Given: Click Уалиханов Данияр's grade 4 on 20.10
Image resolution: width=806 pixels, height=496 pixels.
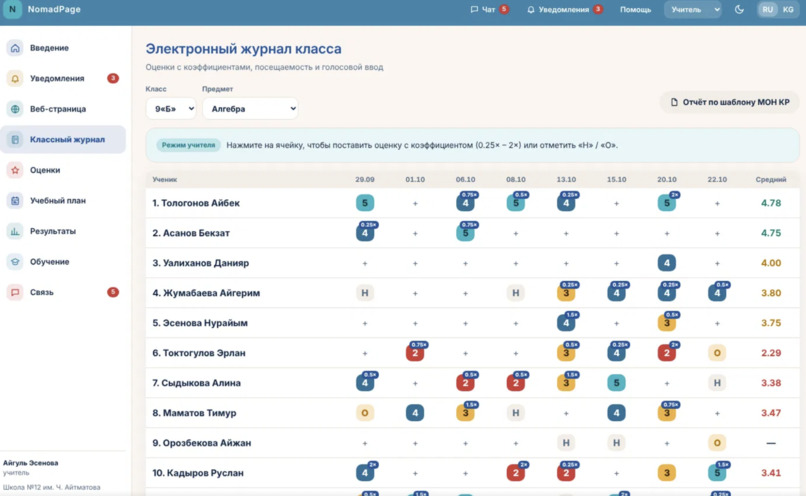Looking at the screenshot, I should (x=667, y=263).
